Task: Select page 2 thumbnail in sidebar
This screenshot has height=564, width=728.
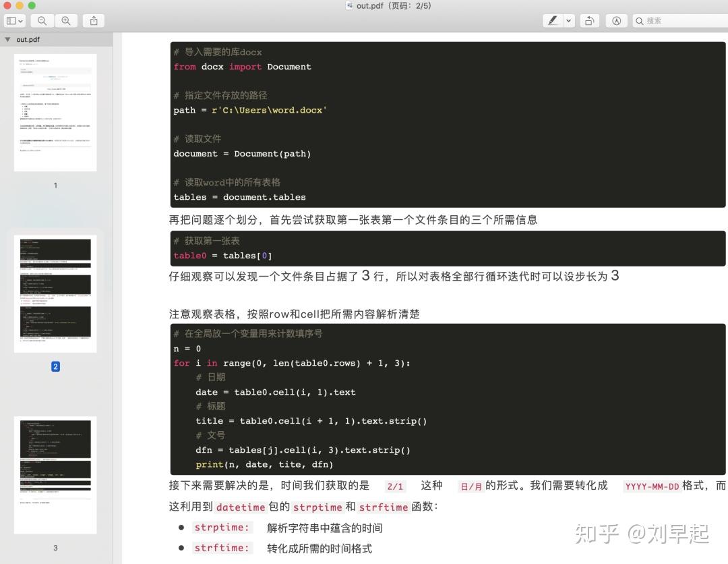Action: 55,293
